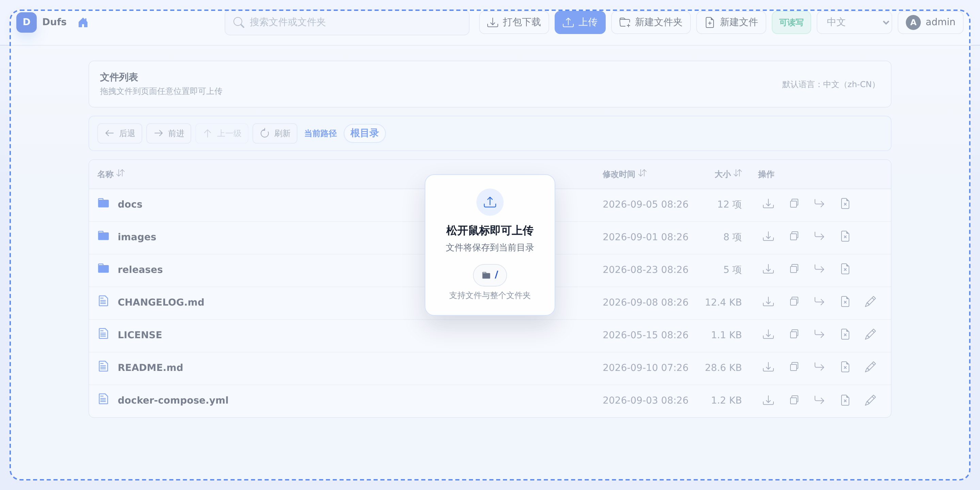The image size is (980, 490).
Task: Delete CHANGELOG.md file
Action: click(x=845, y=302)
